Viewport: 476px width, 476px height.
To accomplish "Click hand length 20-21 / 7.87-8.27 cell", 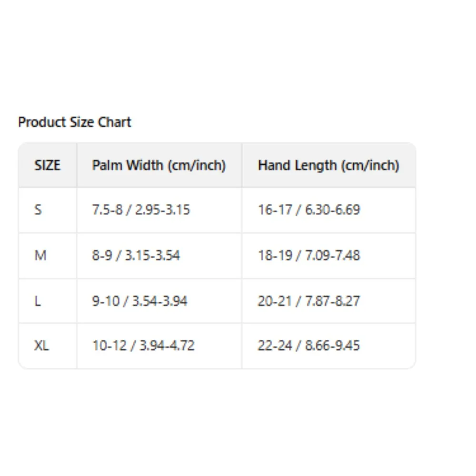I will point(309,301).
